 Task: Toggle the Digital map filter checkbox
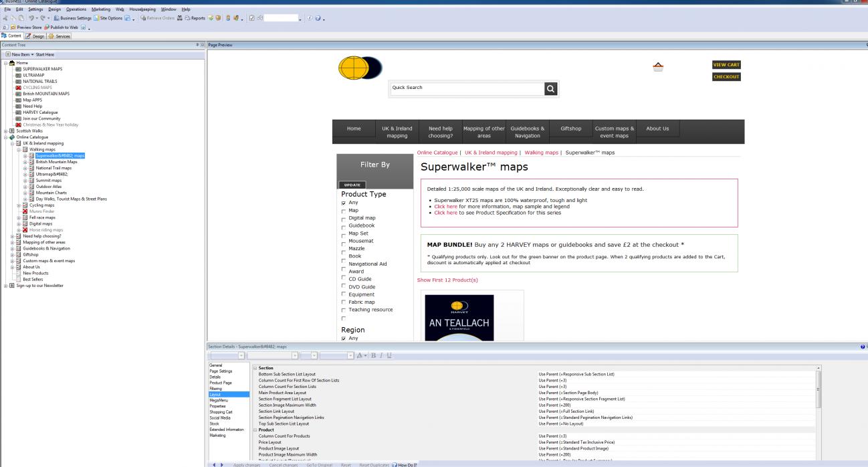[x=344, y=219]
